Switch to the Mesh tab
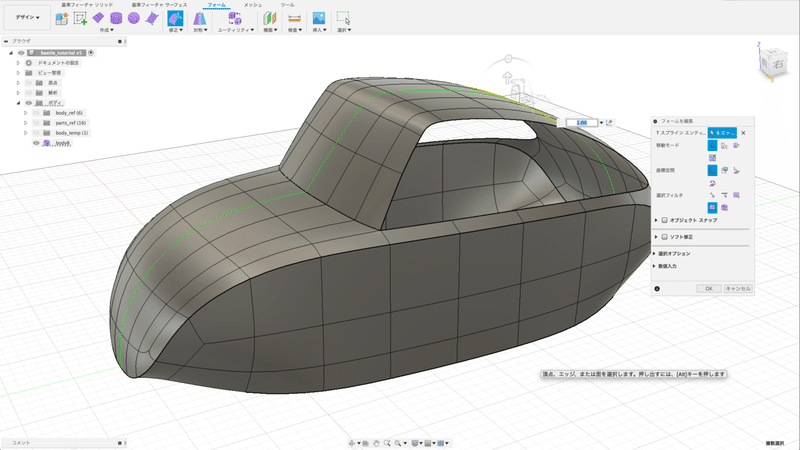Image resolution: width=800 pixels, height=450 pixels. pos(253,5)
